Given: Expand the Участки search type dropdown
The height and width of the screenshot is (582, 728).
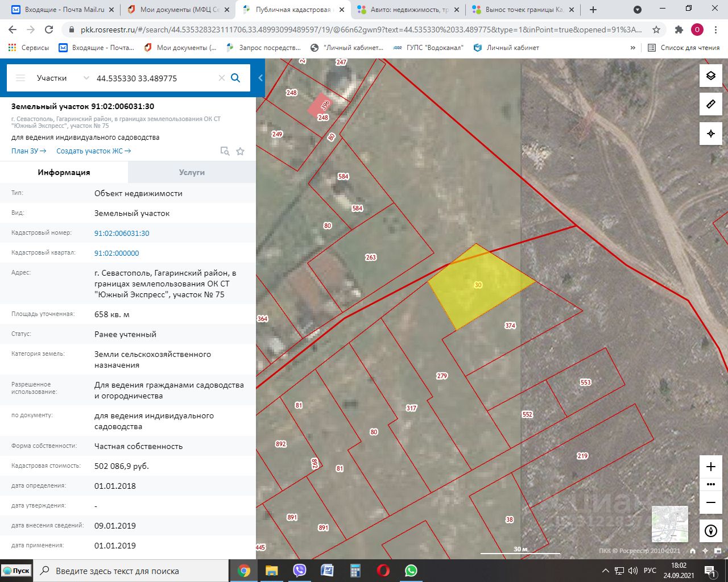Looking at the screenshot, I should point(86,78).
